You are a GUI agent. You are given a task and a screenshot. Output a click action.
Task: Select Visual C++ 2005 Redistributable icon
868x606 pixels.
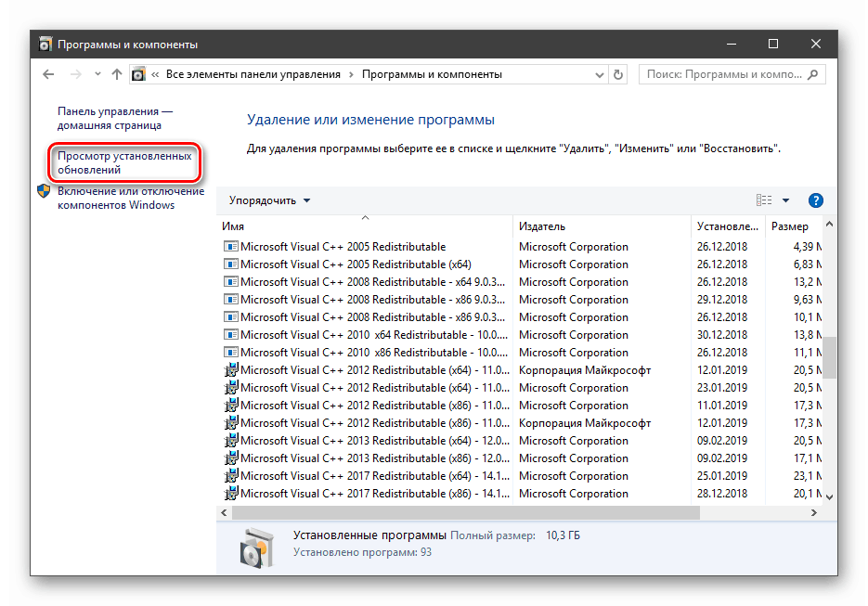(x=231, y=246)
